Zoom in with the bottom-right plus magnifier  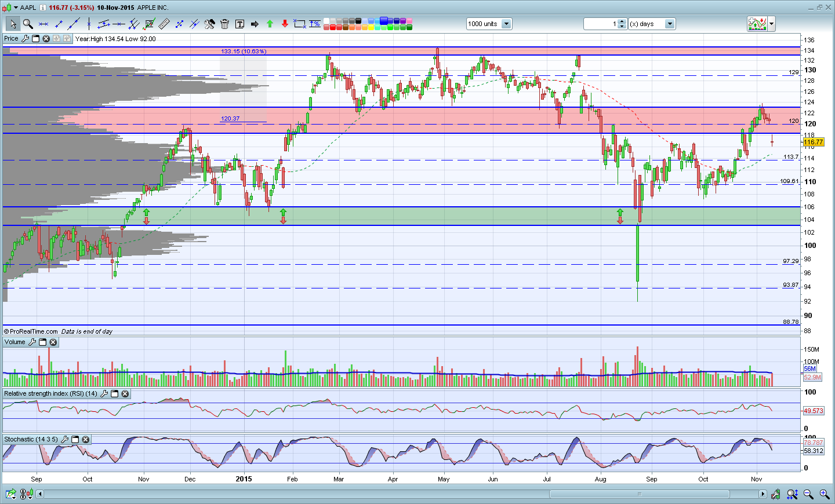tap(824, 494)
